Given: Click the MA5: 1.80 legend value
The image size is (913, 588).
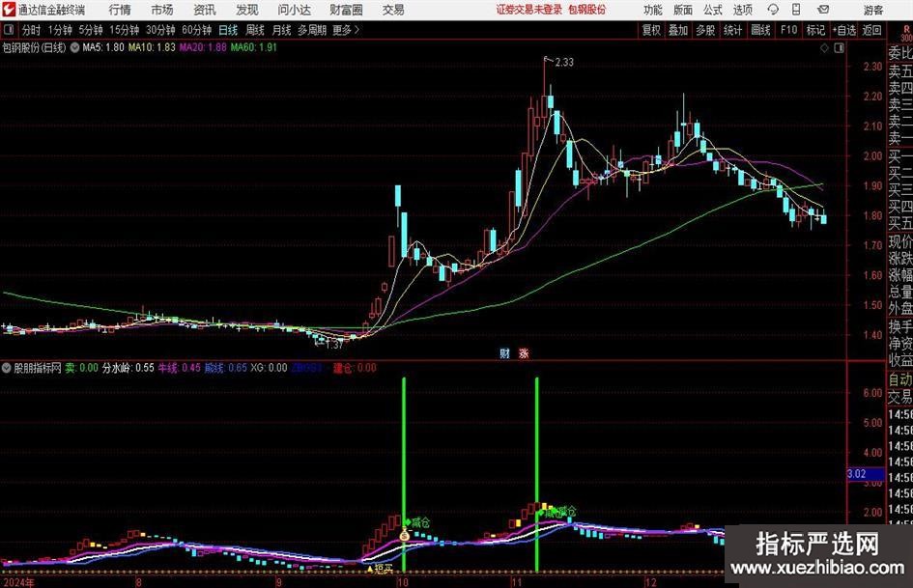Looking at the screenshot, I should pyautogui.click(x=103, y=47).
